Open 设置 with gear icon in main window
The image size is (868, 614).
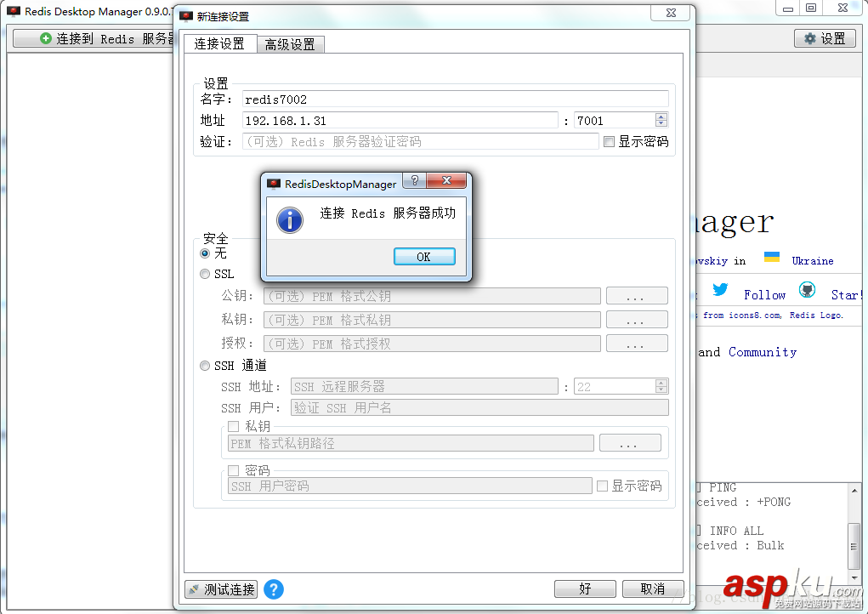[825, 38]
